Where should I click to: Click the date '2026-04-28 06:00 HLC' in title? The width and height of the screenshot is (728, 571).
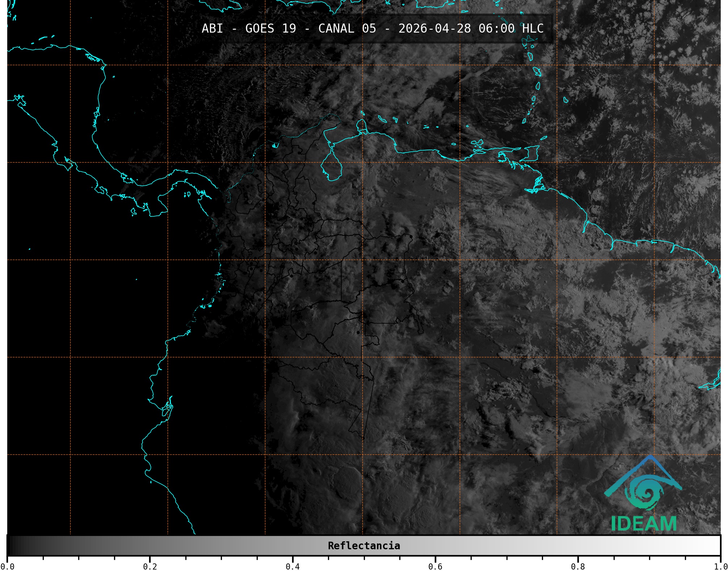pyautogui.click(x=471, y=28)
